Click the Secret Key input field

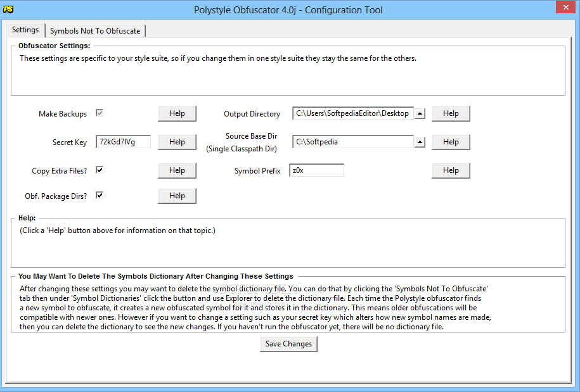coord(123,142)
